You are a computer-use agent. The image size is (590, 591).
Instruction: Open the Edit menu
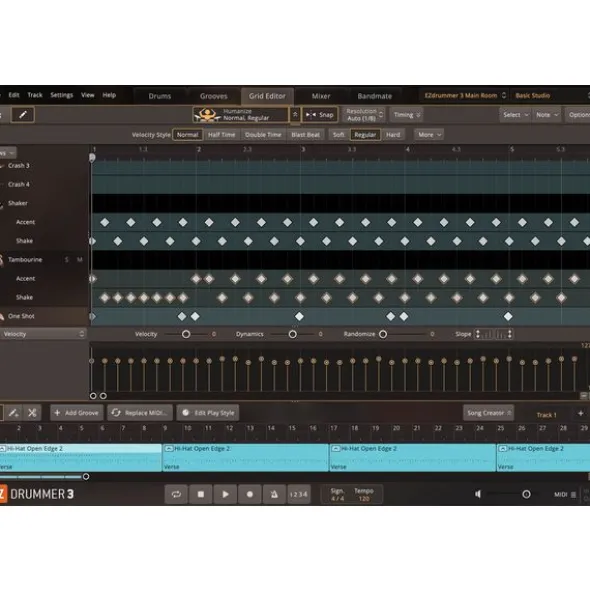coord(14,95)
